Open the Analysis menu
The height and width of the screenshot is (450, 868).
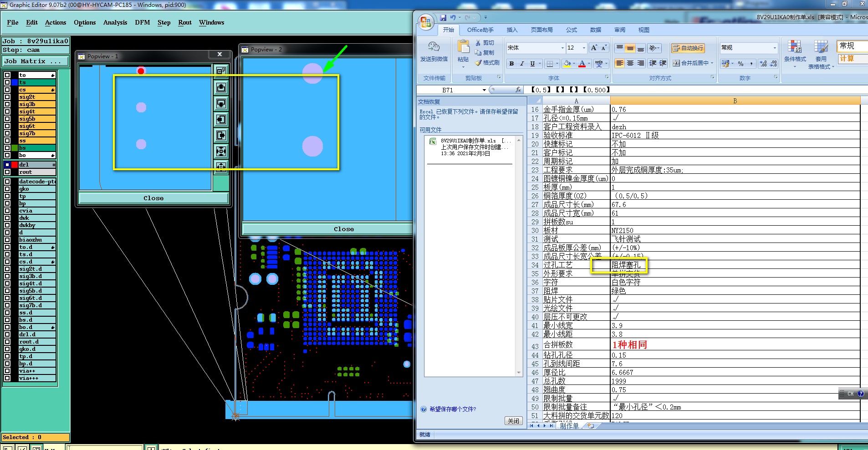coord(115,22)
